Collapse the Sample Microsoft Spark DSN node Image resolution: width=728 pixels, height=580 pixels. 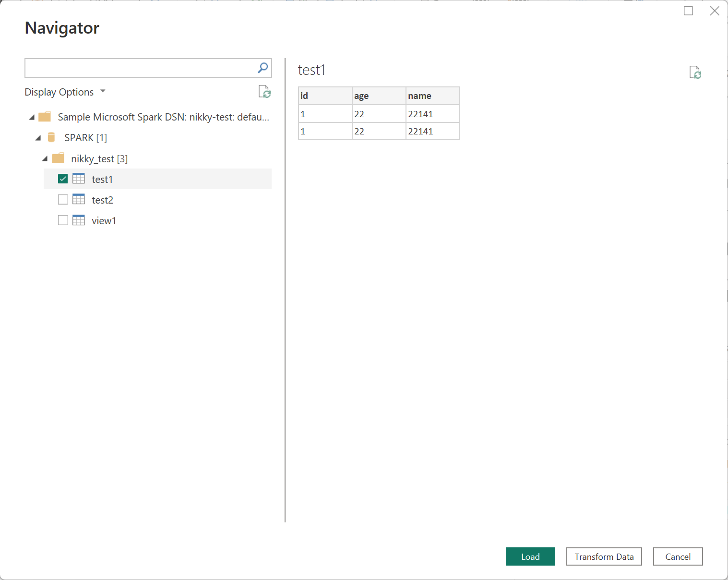click(x=32, y=118)
